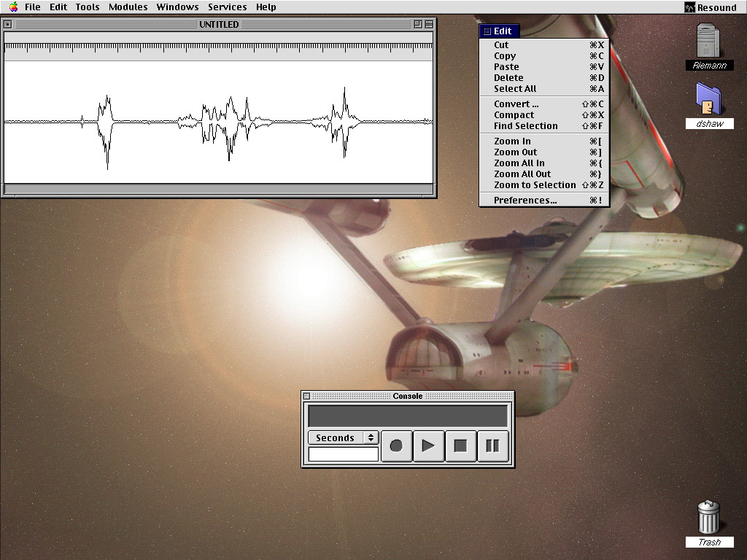Choose Zoom All In menu item
Viewport: 747px width, 560px height.
[544, 163]
